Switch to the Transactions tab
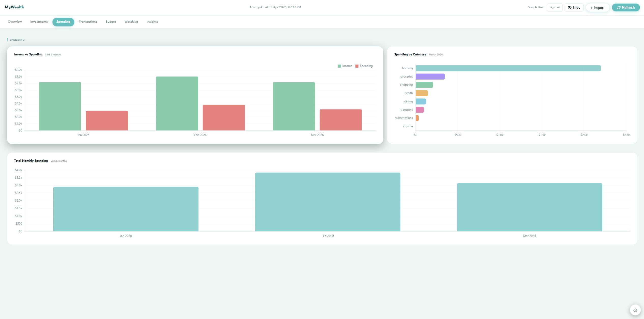This screenshot has height=319, width=644. click(x=88, y=22)
